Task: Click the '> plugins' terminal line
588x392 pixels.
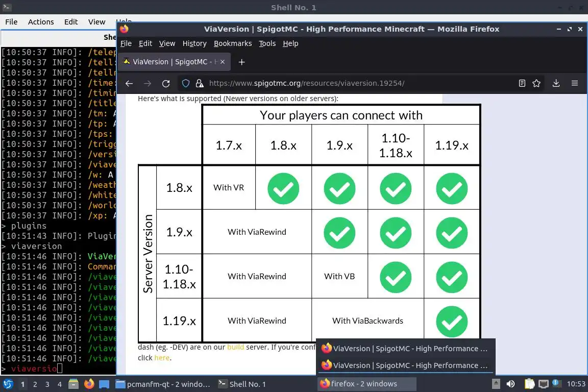Action: tap(24, 226)
